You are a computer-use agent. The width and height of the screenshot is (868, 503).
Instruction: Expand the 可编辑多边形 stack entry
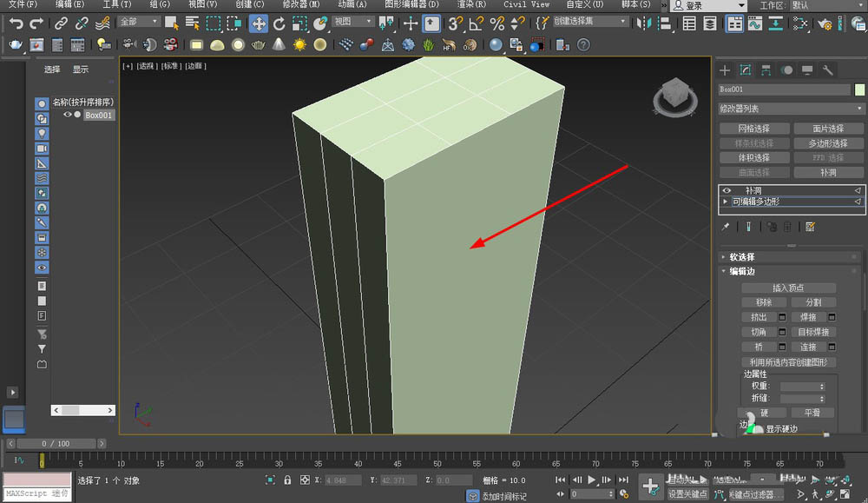[725, 202]
